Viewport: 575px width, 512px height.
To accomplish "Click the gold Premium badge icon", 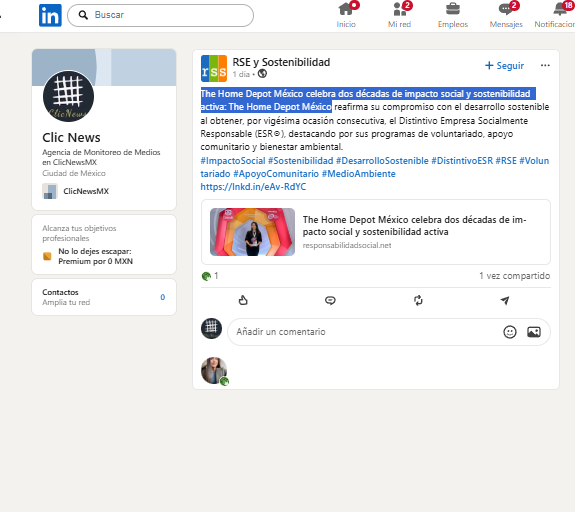I will pos(47,256).
